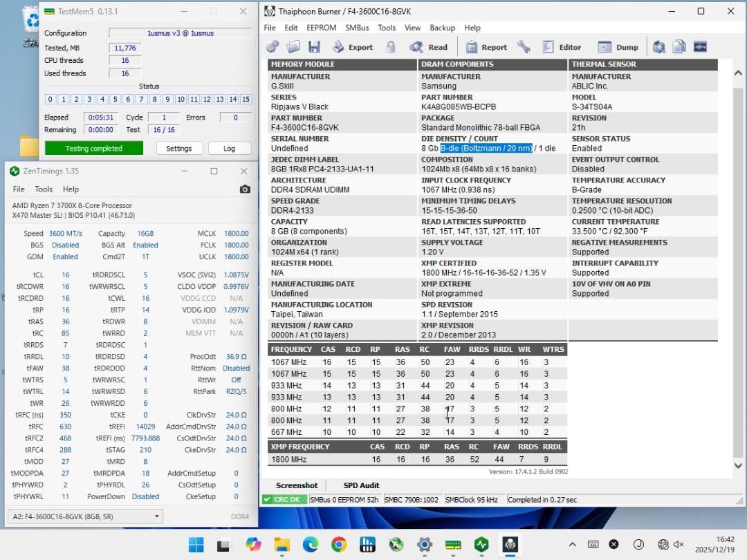
Task: Launch the SPD Editor
Action: click(562, 47)
